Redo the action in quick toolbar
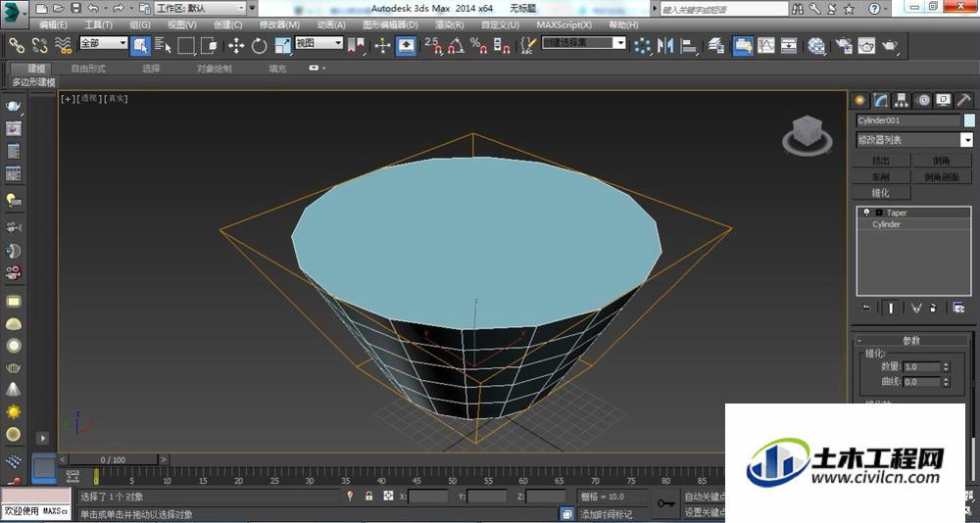The height and width of the screenshot is (523, 980). click(119, 8)
